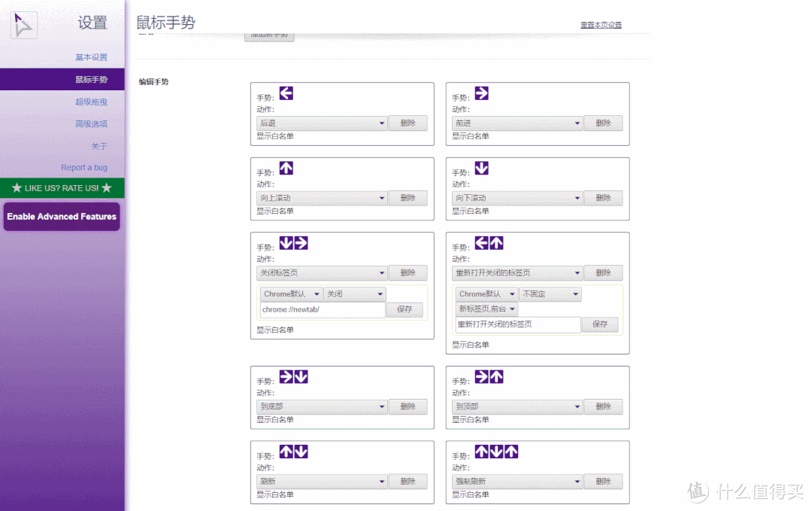Go to 高级选项 in sidebar

point(91,124)
